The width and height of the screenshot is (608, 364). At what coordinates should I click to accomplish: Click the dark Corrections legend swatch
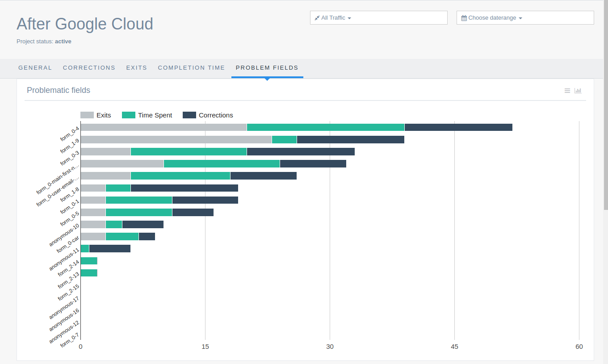click(189, 115)
